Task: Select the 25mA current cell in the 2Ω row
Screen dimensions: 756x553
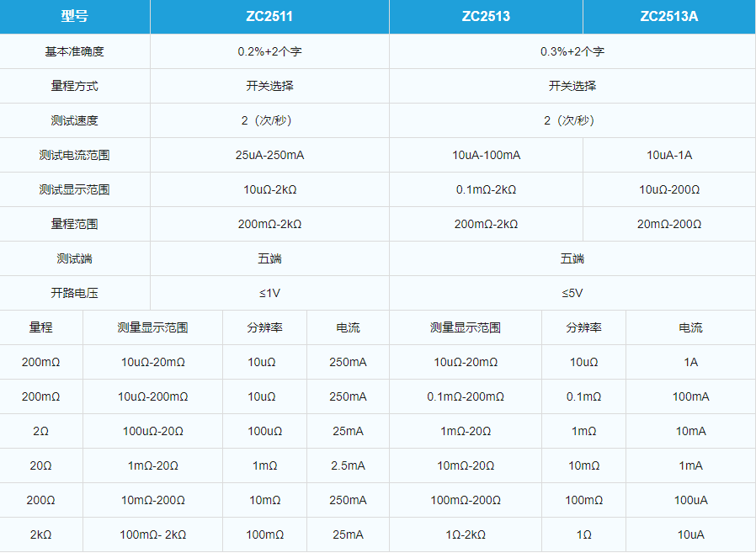Action: (x=348, y=432)
